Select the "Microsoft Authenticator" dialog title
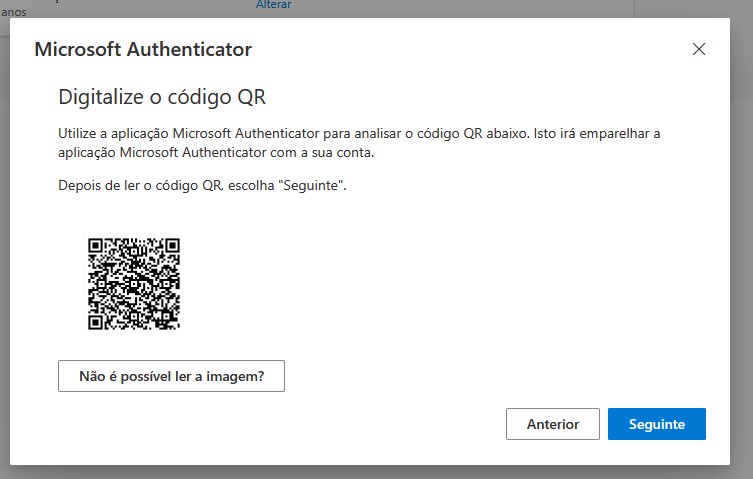 [143, 49]
